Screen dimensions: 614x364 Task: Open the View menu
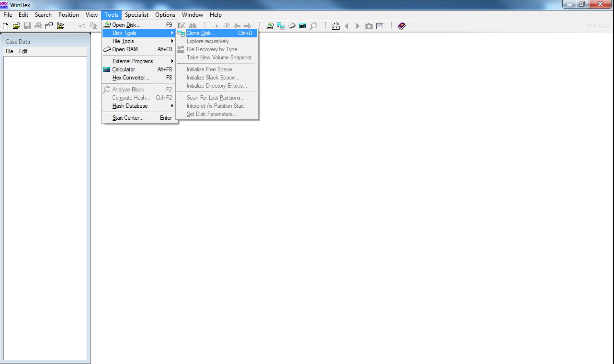pyautogui.click(x=91, y=15)
